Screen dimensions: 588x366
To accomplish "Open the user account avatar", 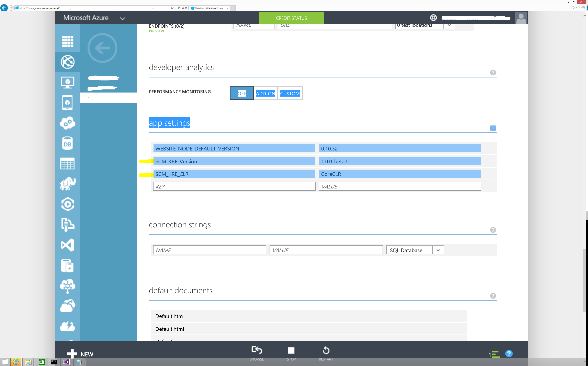I will (x=521, y=18).
